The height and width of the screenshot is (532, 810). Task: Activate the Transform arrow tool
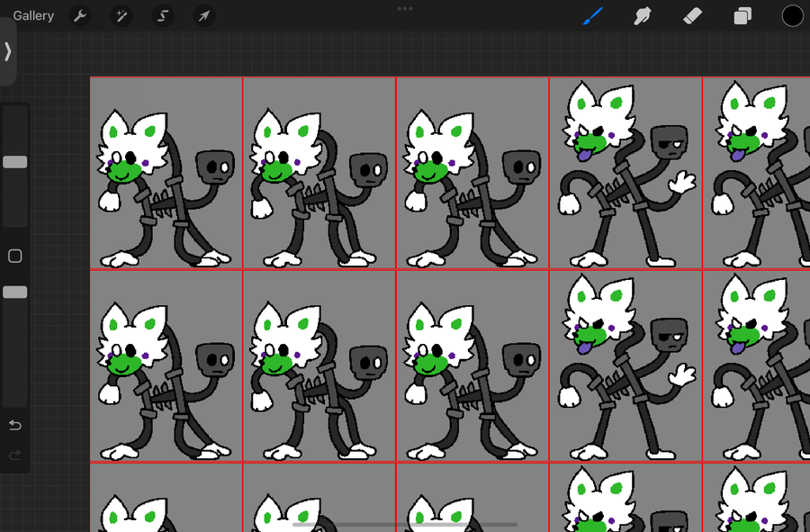tap(204, 16)
